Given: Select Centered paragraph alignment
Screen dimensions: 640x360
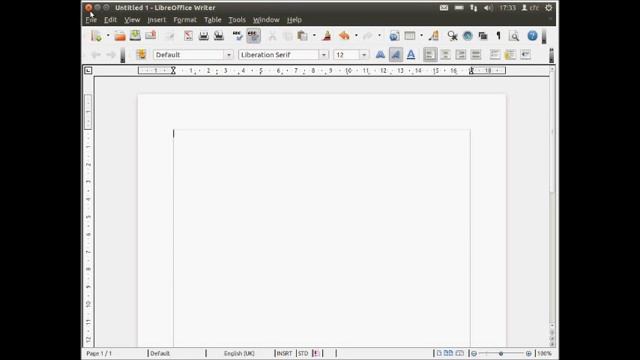Looking at the screenshot, I should pos(445,55).
